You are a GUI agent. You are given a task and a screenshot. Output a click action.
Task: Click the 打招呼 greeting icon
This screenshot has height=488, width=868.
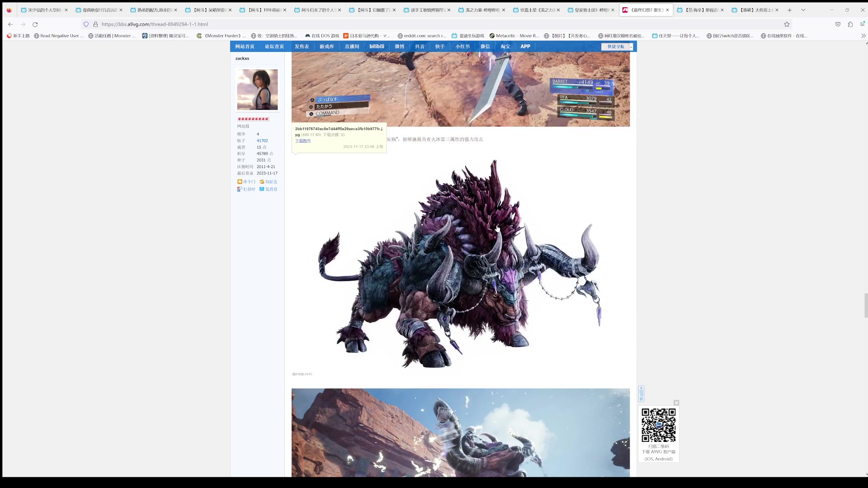pos(240,189)
